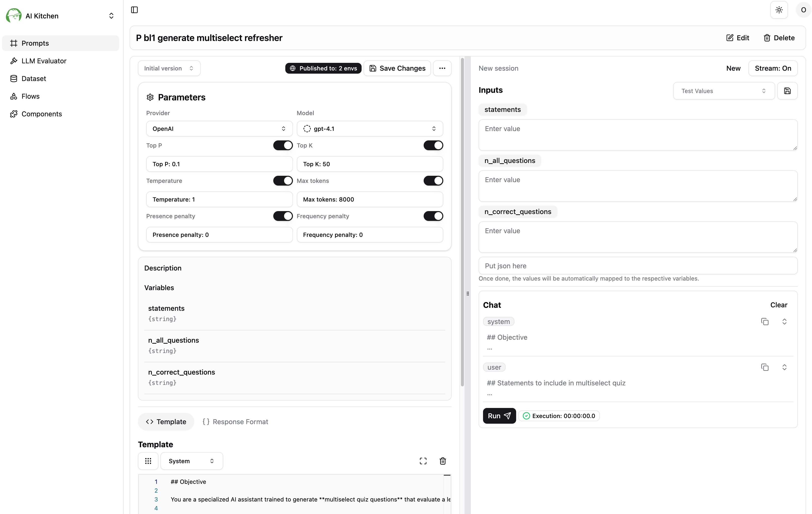Click the template drag handle grid icon

pyautogui.click(x=148, y=461)
